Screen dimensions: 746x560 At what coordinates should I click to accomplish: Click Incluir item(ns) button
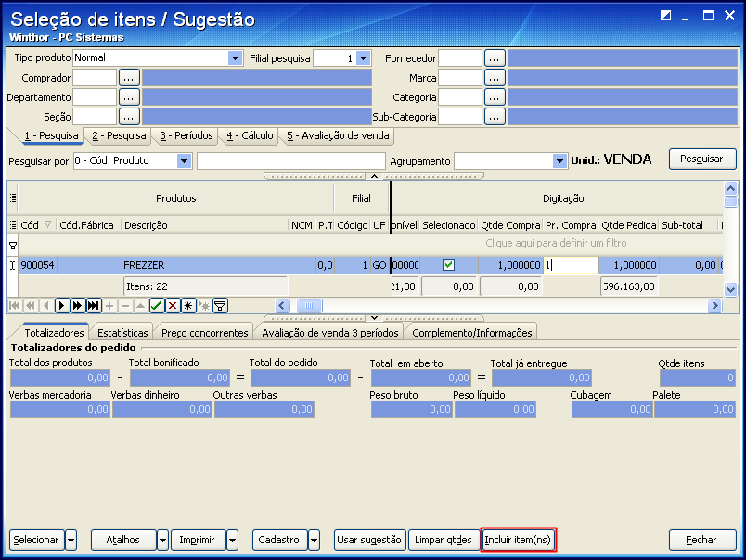[518, 540]
